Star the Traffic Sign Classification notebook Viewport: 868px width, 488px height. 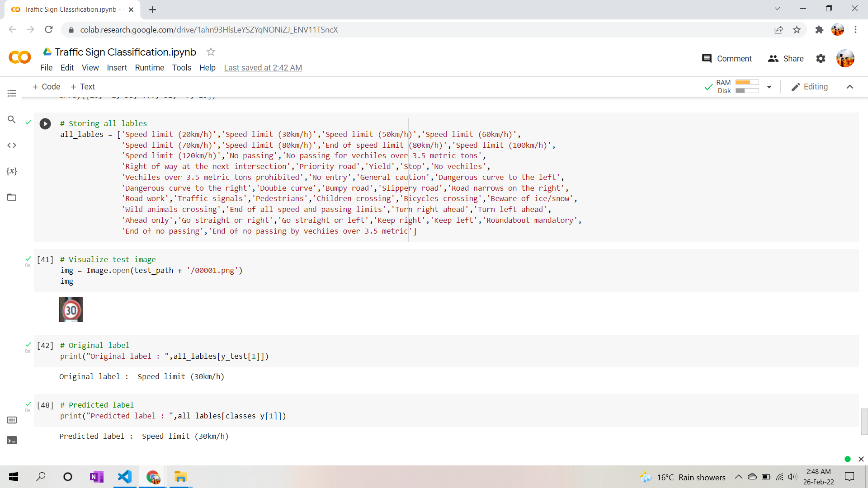211,52
